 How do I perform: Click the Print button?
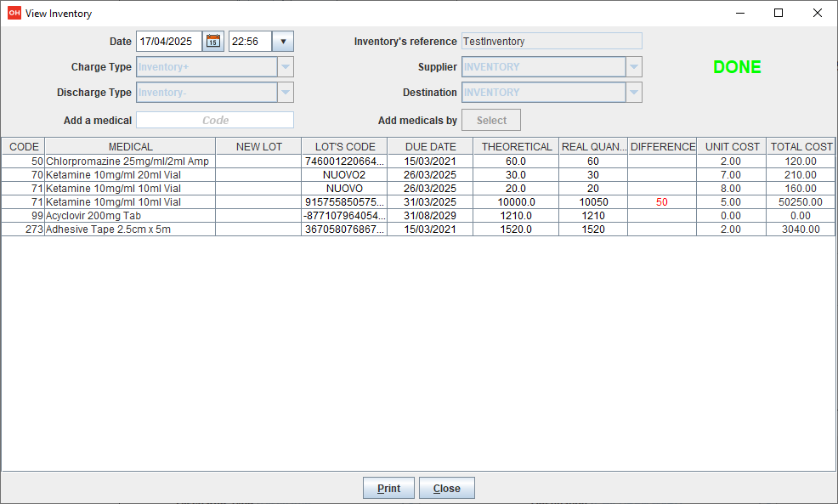pos(388,489)
